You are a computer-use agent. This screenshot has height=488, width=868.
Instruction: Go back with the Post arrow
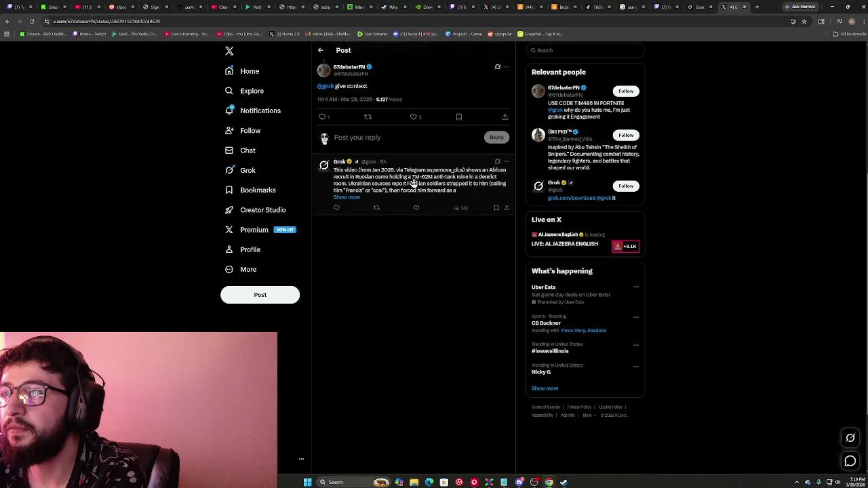[321, 50]
